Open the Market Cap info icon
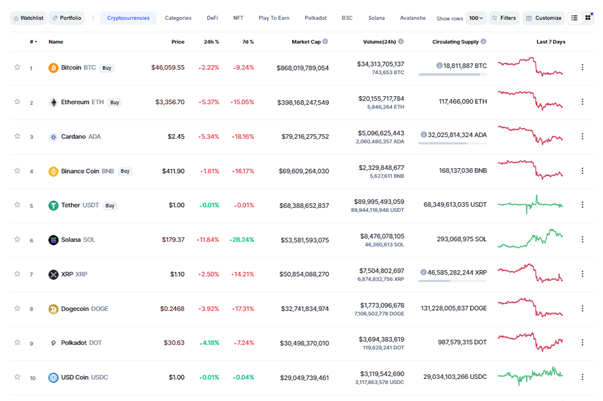The image size is (603, 401). pyautogui.click(x=325, y=42)
